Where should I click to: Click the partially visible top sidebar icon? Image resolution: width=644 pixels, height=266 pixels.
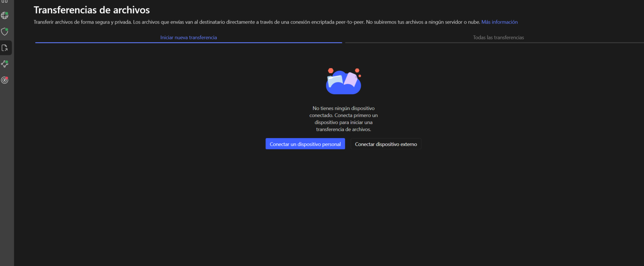pos(5,1)
